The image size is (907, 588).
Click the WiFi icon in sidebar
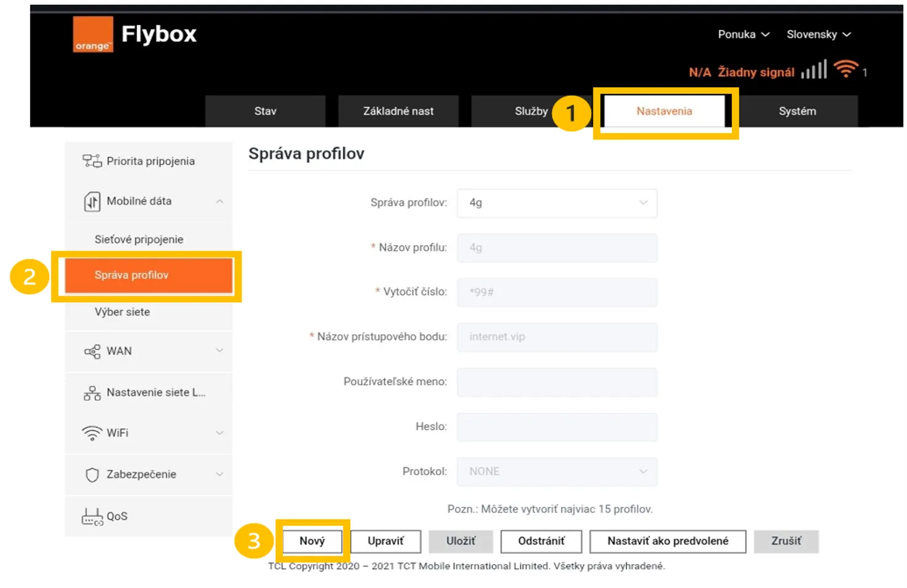(92, 433)
